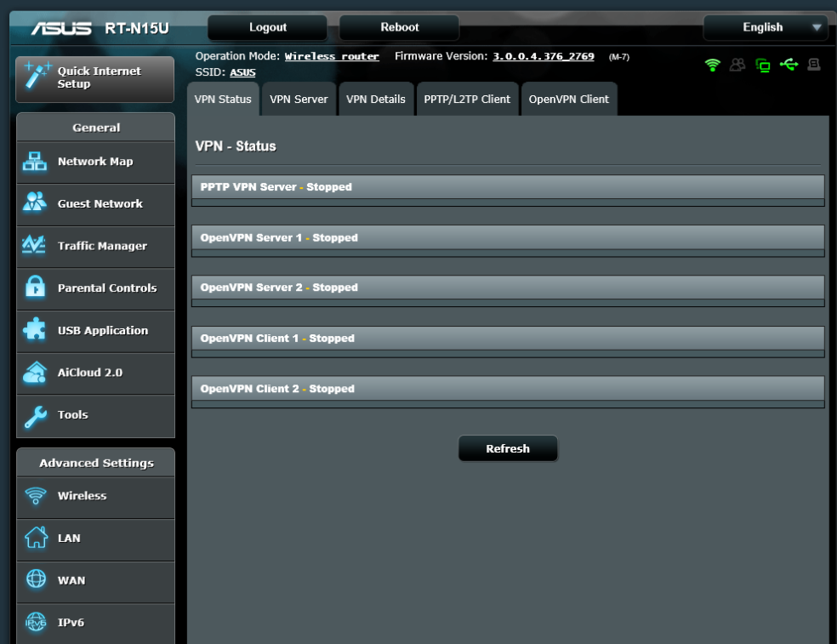Open the VPN Details tab

click(376, 100)
